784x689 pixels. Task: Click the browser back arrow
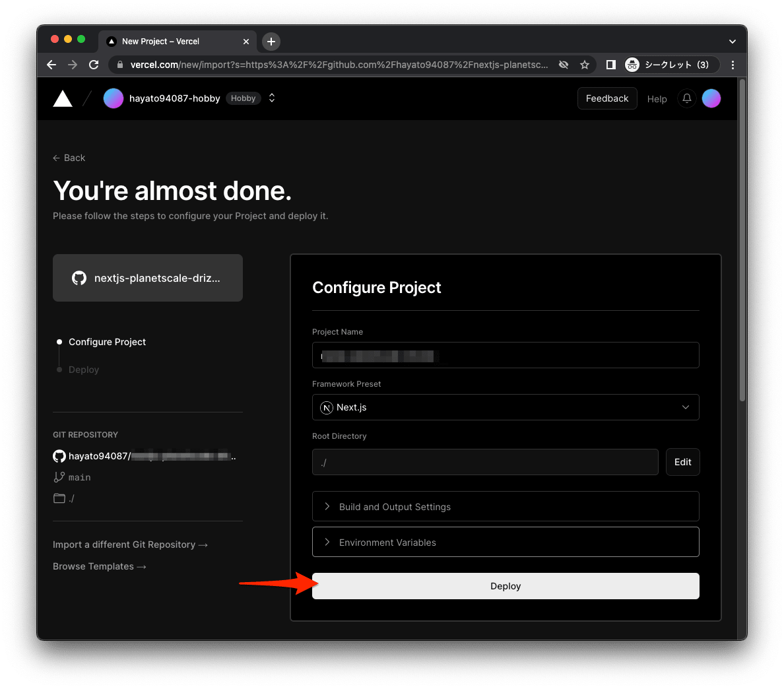pos(51,65)
